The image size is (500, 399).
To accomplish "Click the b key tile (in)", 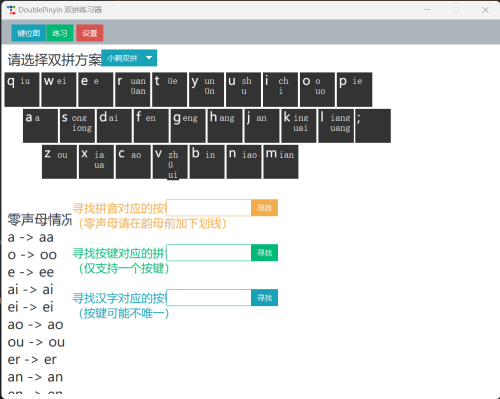I will 207,162.
